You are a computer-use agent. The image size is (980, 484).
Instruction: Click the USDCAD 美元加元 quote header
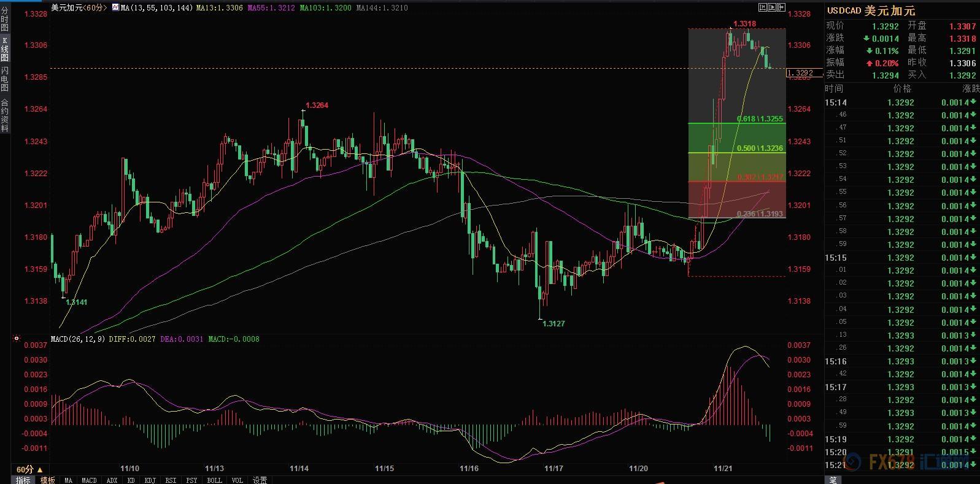tap(871, 10)
